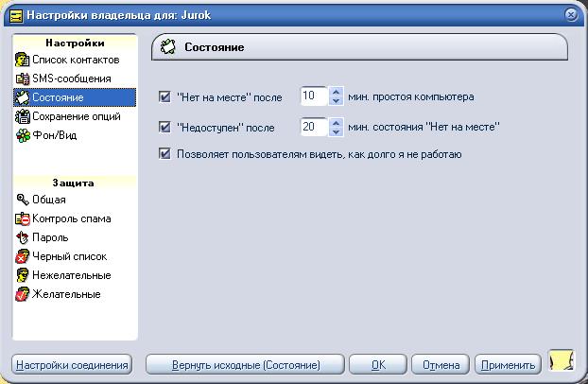Screen dimensions: 588x384
Task: Increase the "Недоступен" minutes value
Action: tap(335, 121)
